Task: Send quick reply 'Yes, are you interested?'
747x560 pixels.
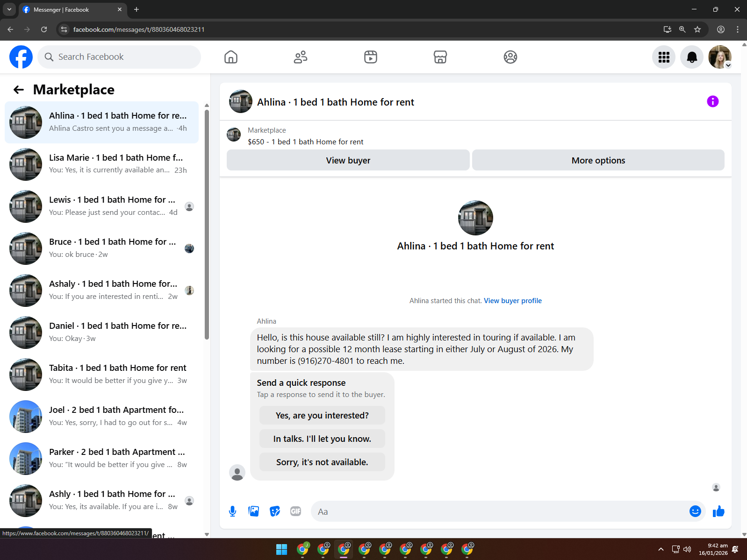Action: click(322, 416)
